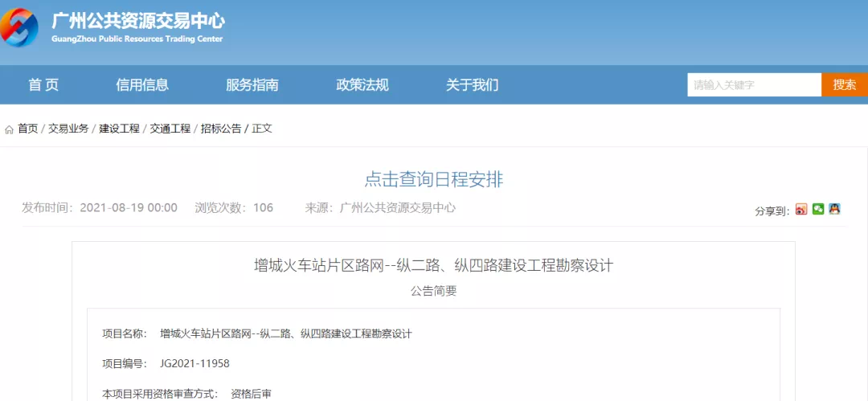Open the 服务指南 navigation item
Viewport: 868px width, 401px height.
tap(252, 84)
